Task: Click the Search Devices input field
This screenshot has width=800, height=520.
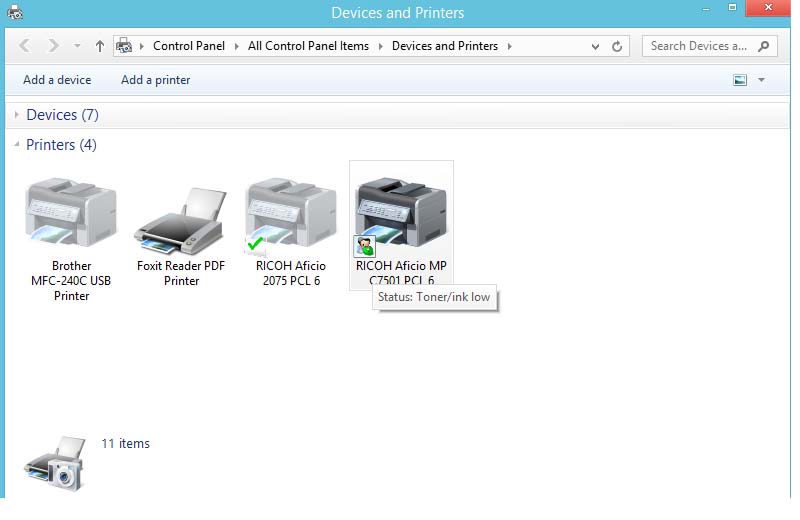Action: click(698, 46)
